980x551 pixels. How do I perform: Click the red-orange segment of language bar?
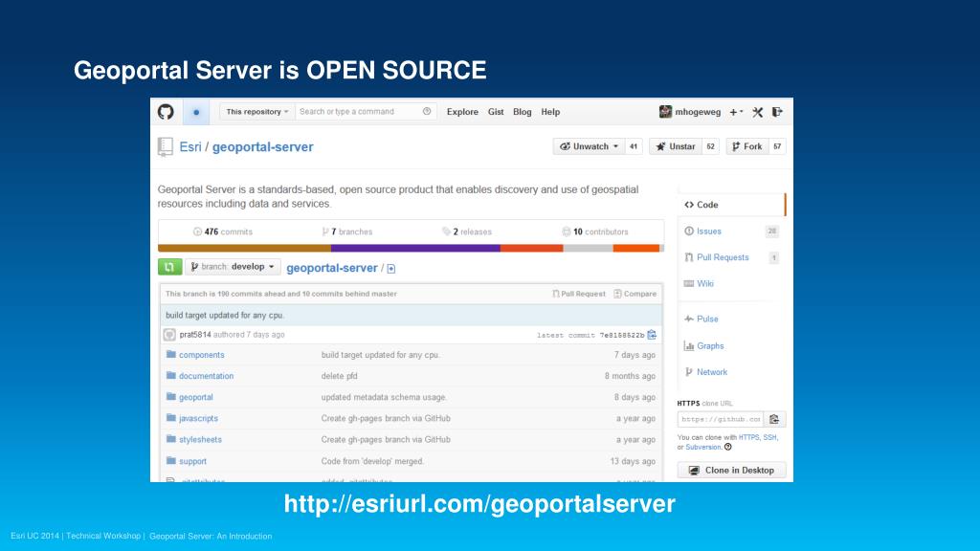click(532, 248)
